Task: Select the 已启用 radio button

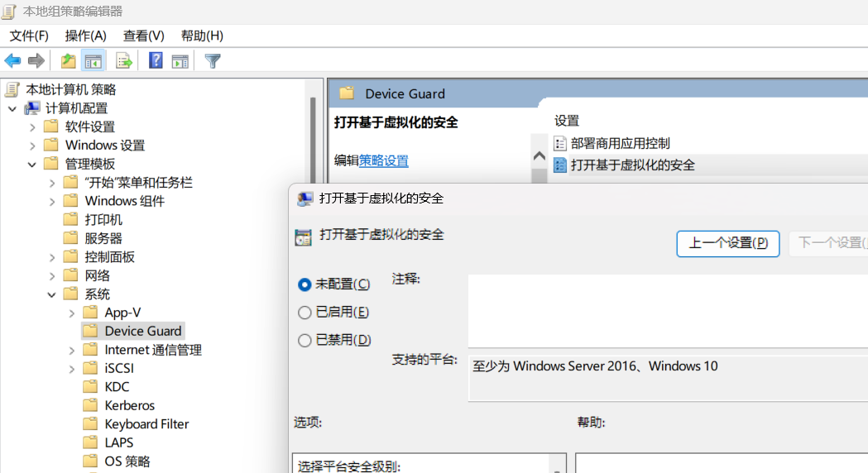Action: click(x=305, y=313)
